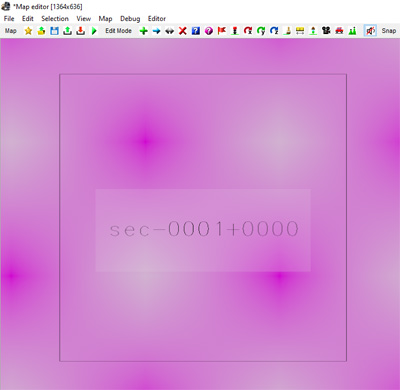Click the broom clean icon
This screenshot has height=390, width=400.
287,31
